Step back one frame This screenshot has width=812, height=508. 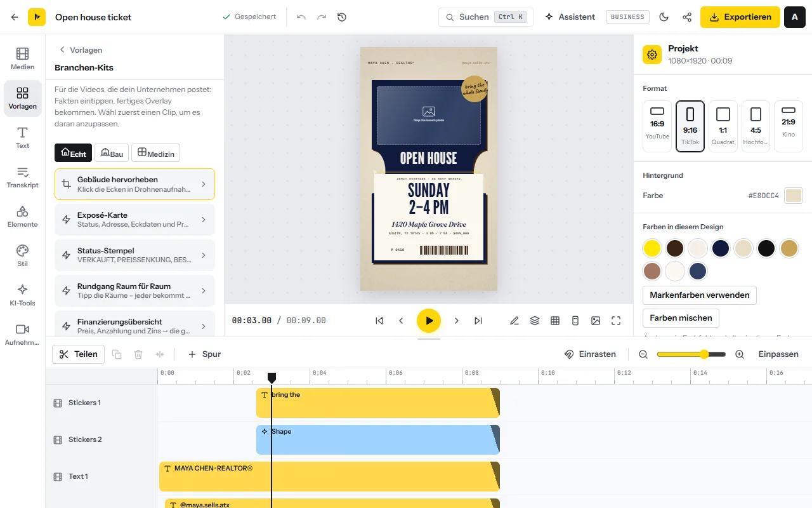401,321
